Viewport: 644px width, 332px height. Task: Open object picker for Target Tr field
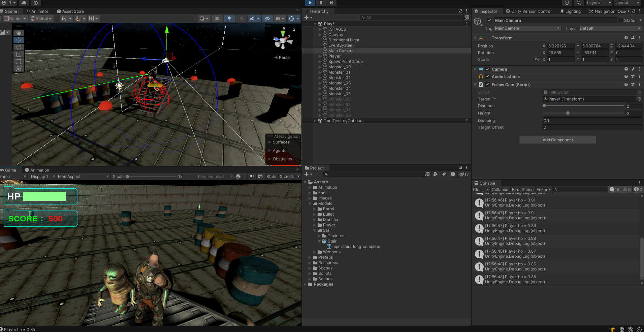[x=639, y=99]
